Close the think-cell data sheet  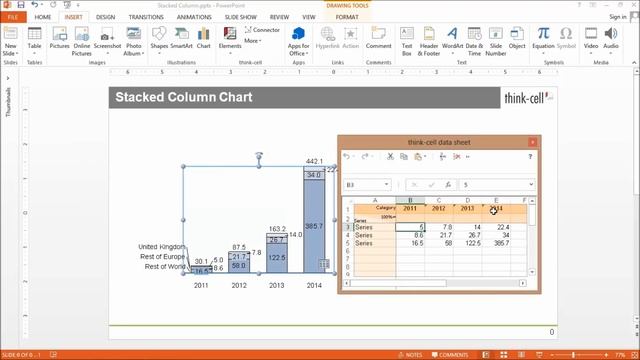pyautogui.click(x=533, y=142)
